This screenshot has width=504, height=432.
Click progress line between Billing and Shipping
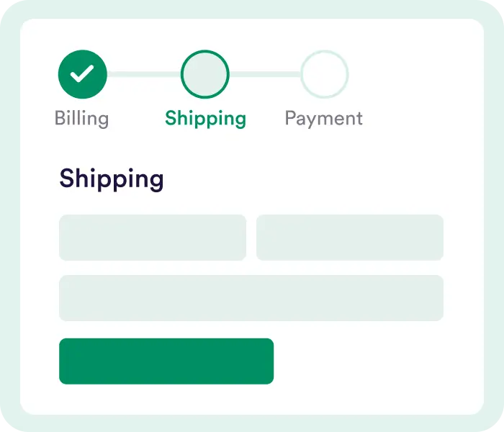[x=144, y=73]
